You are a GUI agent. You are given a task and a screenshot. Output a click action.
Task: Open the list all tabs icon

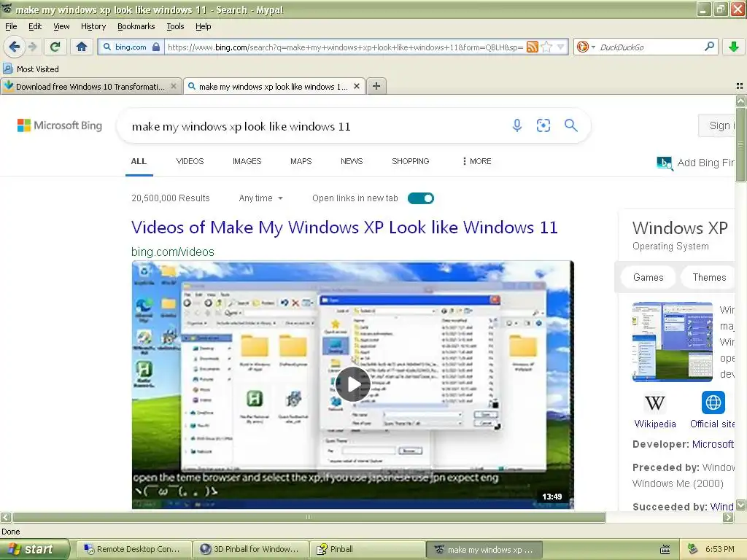740,86
